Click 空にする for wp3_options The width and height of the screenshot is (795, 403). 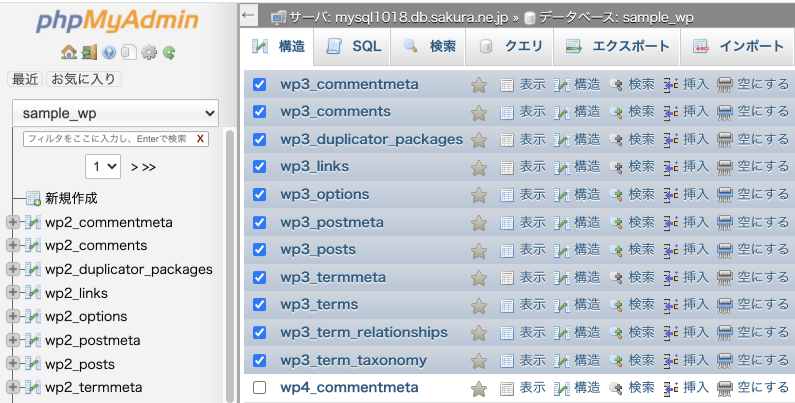[x=753, y=195]
